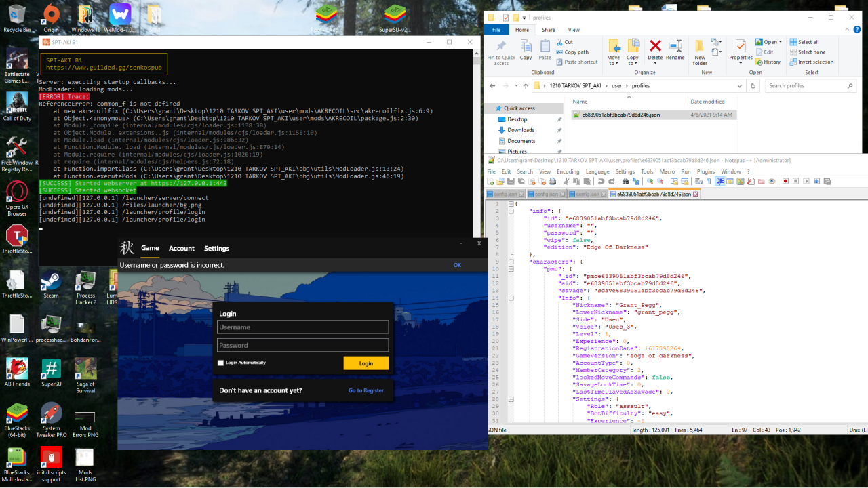Click the Rename icon in Explorer ribbon

pos(675,49)
